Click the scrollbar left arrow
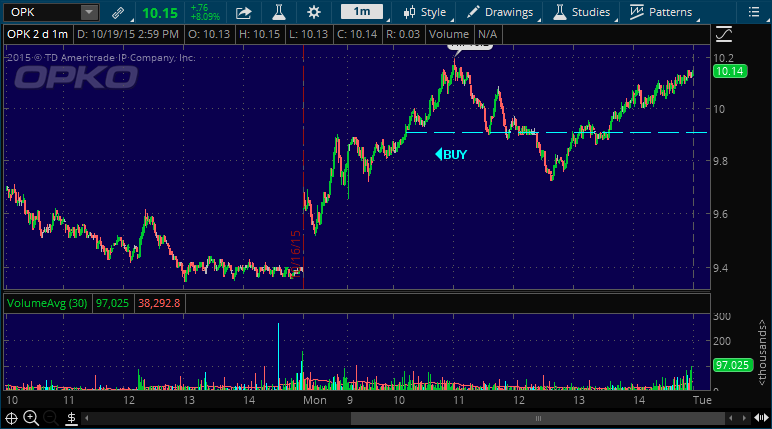Viewport: 772px width, 429px height. pos(87,418)
